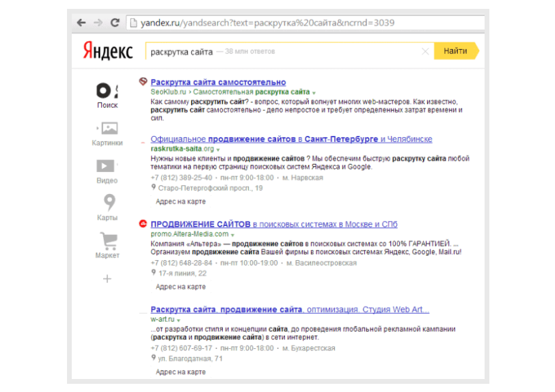Click red Altera favicon beside third result
Image resolution: width=555 pixels, height=392 pixels.
pos(143,223)
